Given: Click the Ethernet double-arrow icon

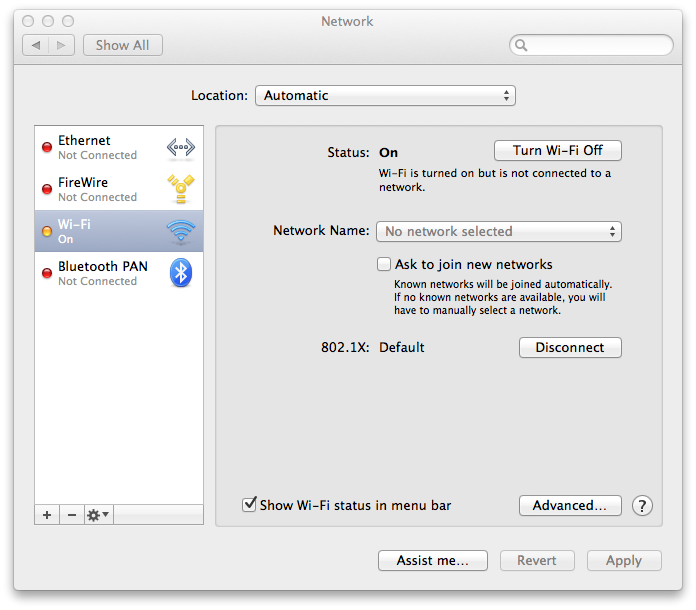Looking at the screenshot, I should (181, 147).
